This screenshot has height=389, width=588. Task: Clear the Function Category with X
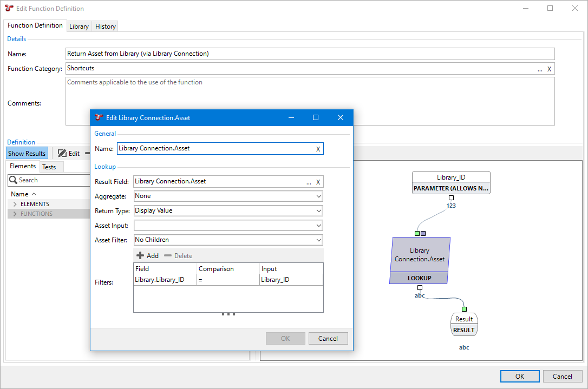pyautogui.click(x=549, y=69)
